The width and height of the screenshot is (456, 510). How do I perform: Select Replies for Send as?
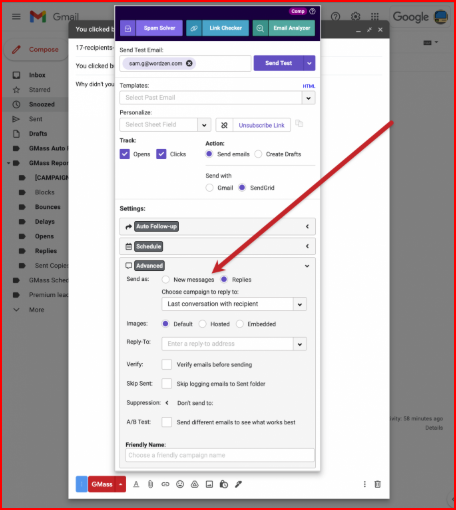click(224, 279)
